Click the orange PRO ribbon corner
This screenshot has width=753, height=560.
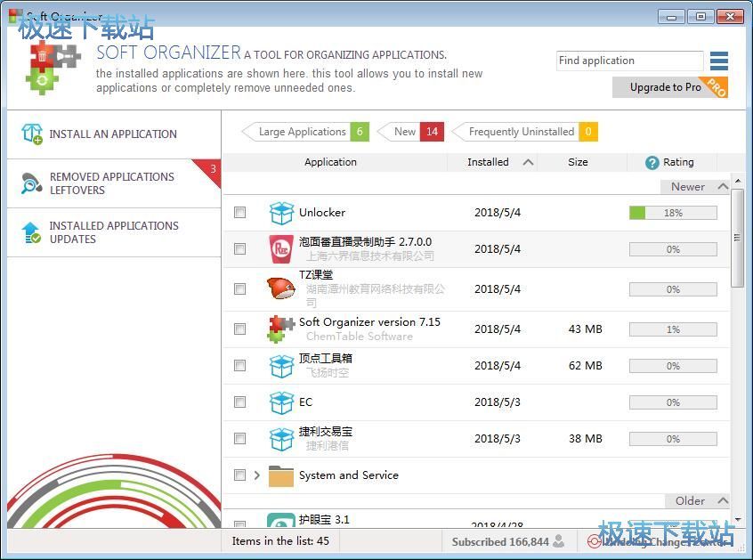pyautogui.click(x=715, y=86)
